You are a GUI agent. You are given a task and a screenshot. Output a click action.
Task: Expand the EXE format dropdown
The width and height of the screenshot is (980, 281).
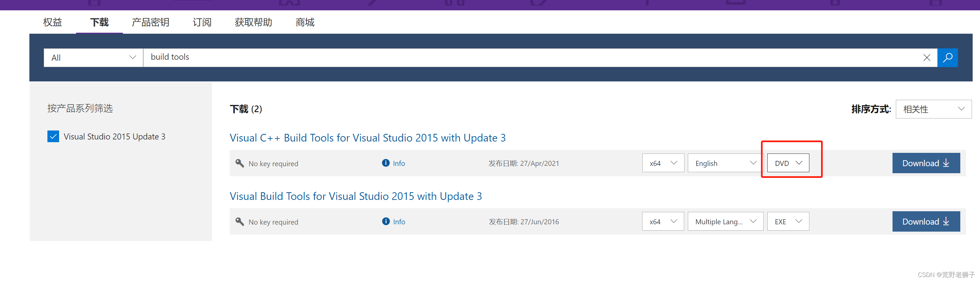coord(788,222)
